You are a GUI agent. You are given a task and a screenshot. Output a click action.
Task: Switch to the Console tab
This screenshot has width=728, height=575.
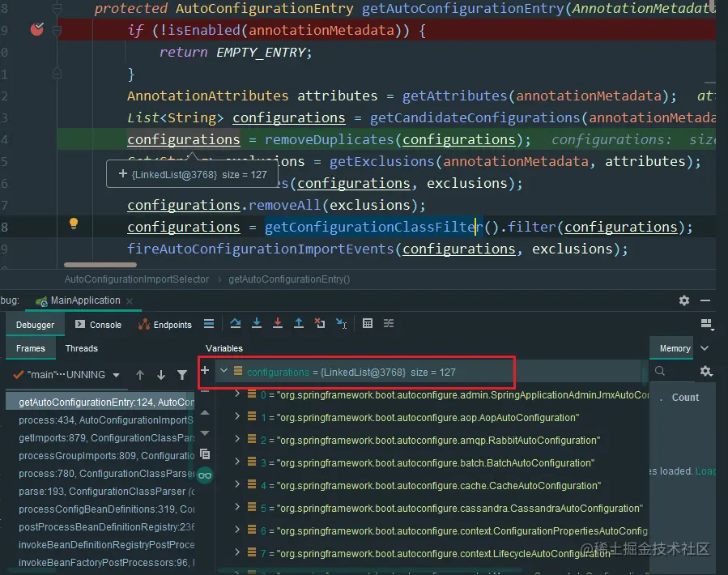tap(99, 325)
